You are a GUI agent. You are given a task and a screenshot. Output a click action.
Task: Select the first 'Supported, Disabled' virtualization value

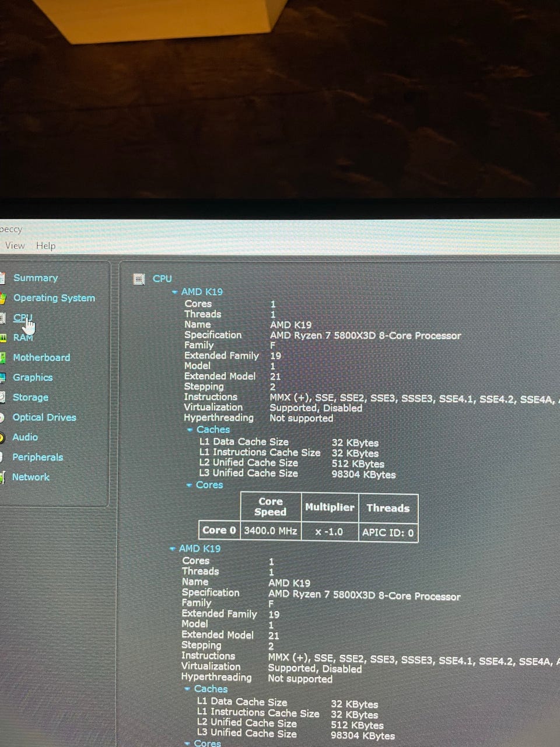pos(316,408)
